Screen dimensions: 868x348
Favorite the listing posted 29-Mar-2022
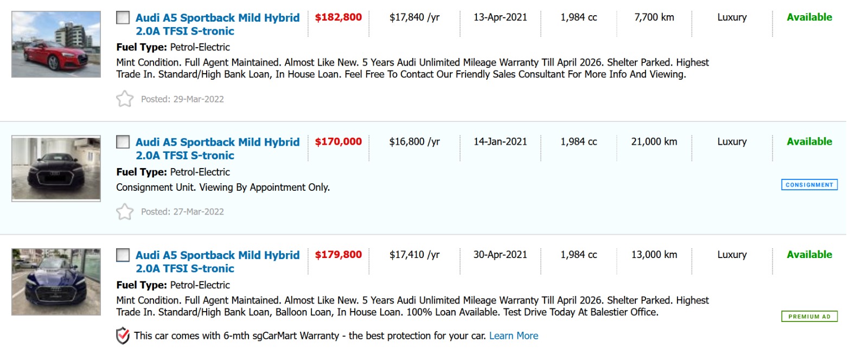click(x=125, y=99)
